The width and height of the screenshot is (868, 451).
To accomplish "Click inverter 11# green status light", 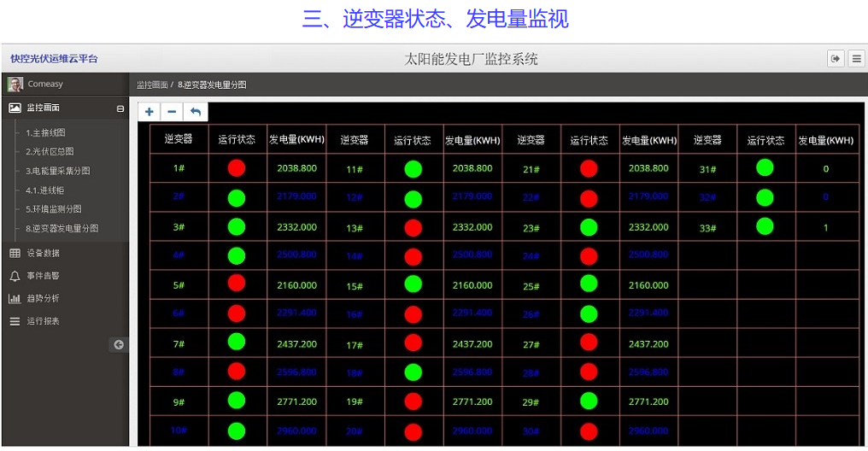I will click(x=413, y=169).
